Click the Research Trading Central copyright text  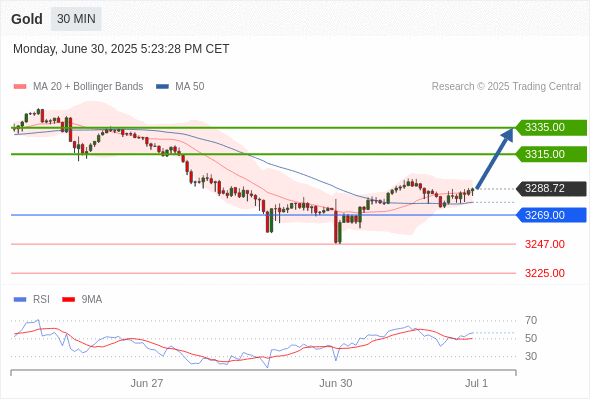(x=506, y=87)
